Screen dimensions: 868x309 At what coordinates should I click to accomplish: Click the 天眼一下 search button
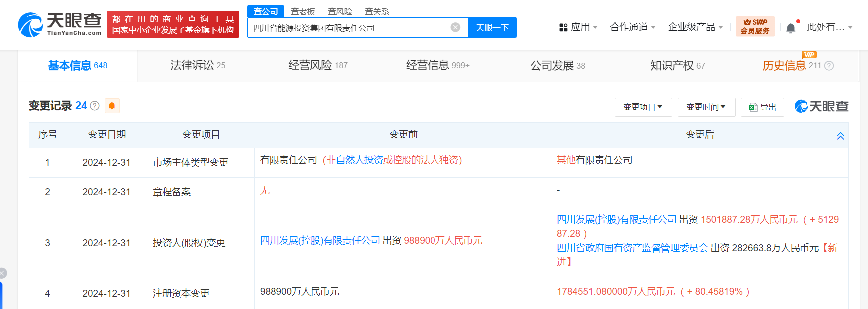coord(492,28)
